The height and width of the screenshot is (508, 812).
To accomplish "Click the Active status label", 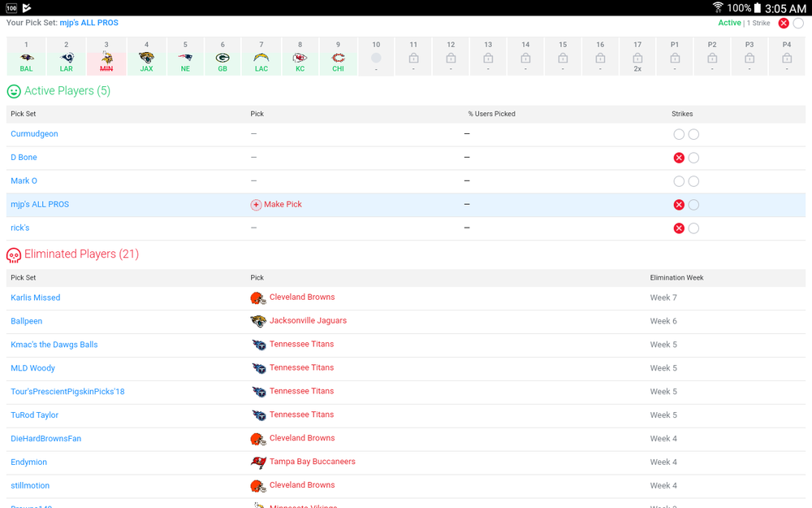I will (729, 23).
